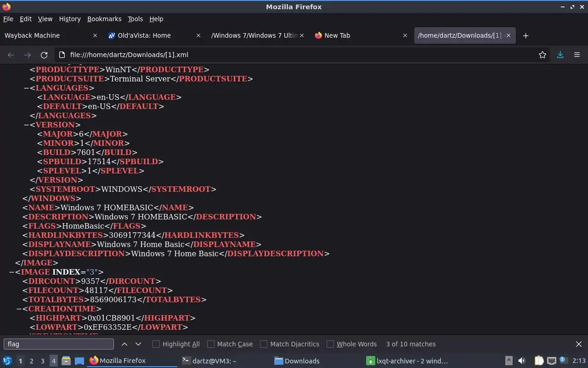
Task: Open the LXQt start menu icon
Action: 7,361
